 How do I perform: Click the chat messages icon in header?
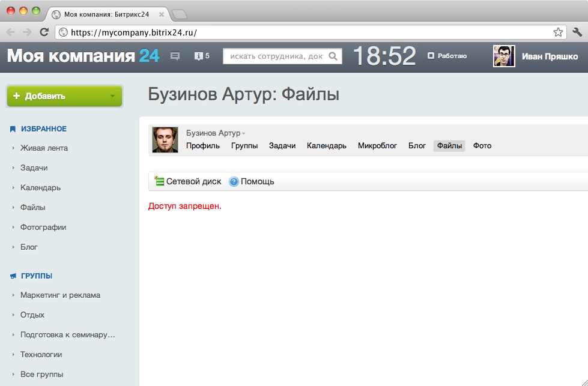(175, 56)
